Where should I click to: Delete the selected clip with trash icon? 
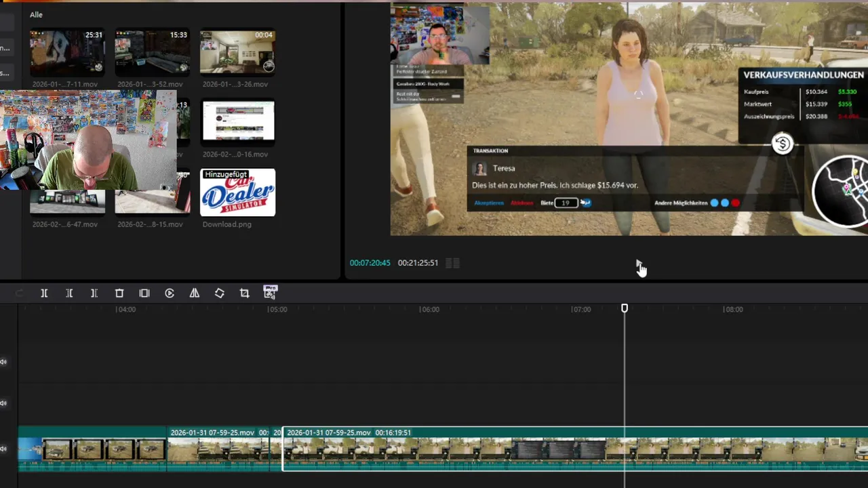(119, 293)
